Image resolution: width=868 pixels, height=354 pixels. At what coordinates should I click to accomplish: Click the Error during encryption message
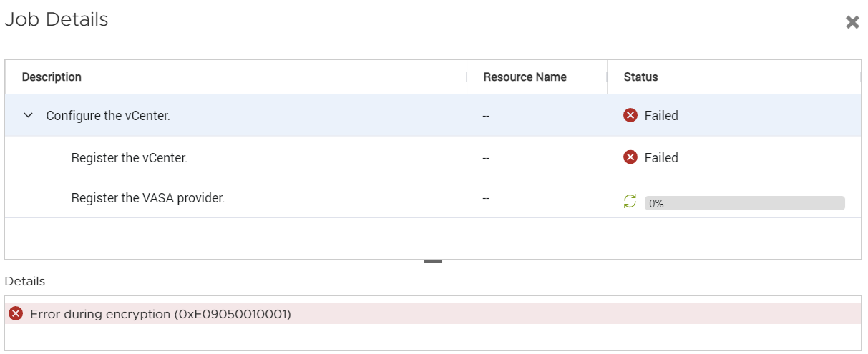160,314
